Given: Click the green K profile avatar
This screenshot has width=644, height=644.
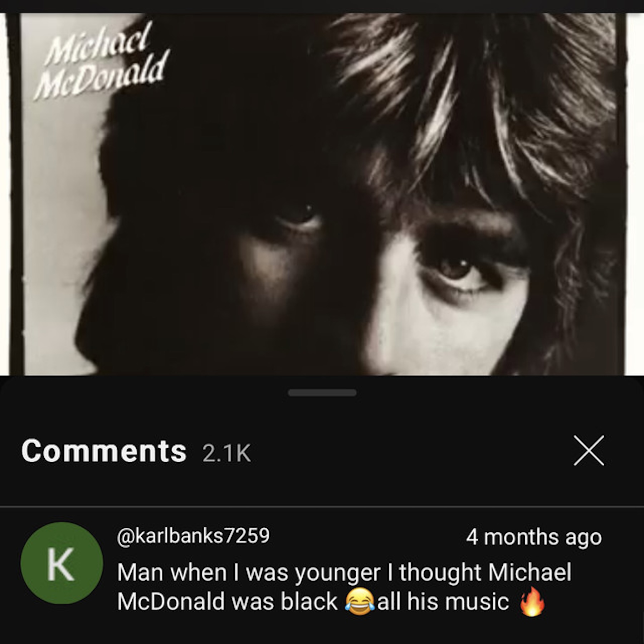Looking at the screenshot, I should [62, 563].
